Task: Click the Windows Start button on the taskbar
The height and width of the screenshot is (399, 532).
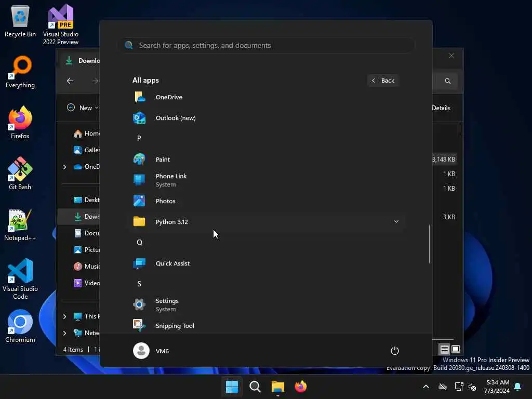Action: pos(232,387)
